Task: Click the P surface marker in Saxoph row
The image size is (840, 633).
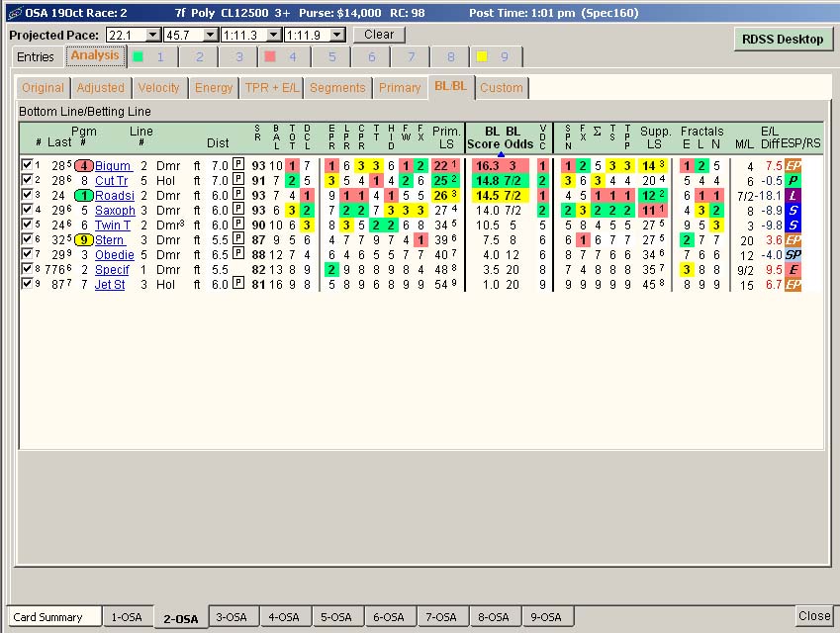Action: point(238,210)
